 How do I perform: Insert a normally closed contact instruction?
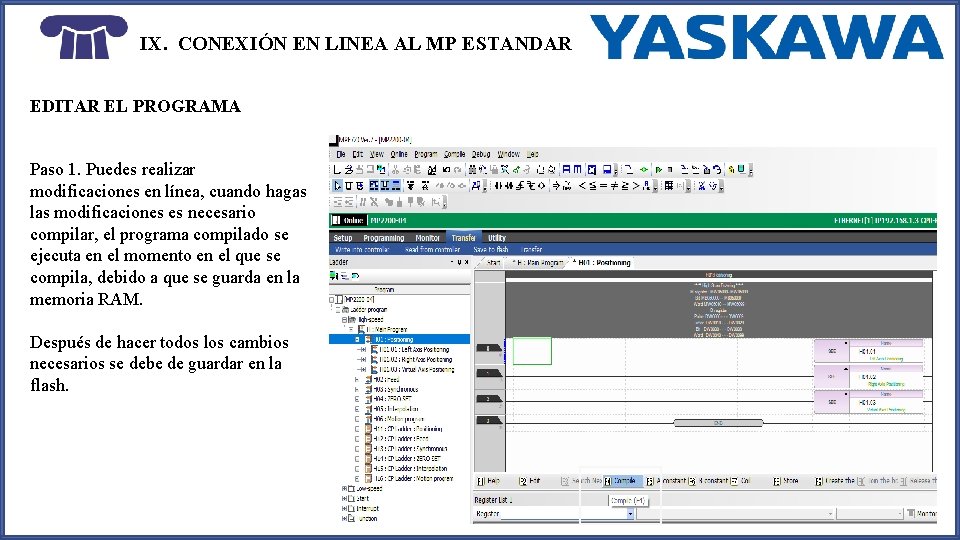click(x=509, y=186)
